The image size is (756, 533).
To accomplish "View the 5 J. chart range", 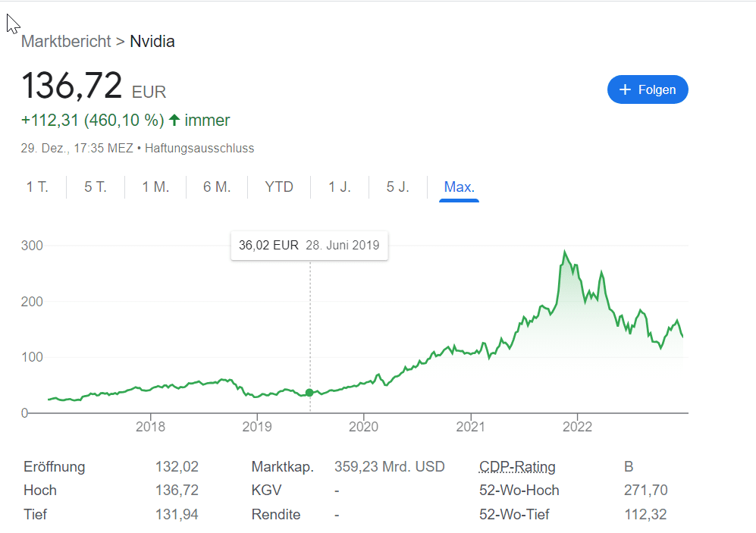I will coord(398,187).
